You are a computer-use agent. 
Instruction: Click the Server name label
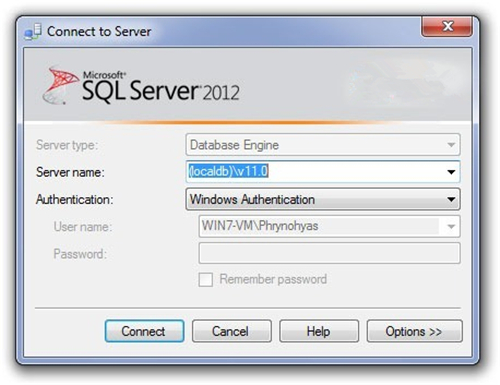pyautogui.click(x=70, y=172)
